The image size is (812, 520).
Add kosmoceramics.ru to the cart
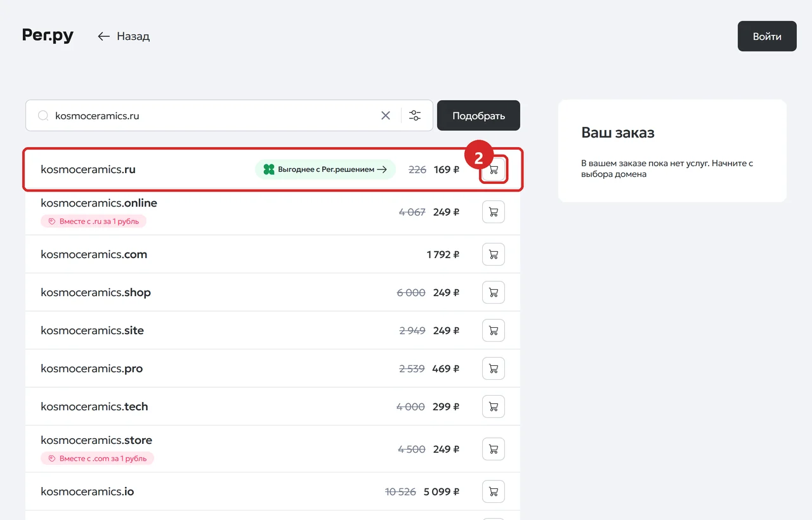pyautogui.click(x=494, y=170)
